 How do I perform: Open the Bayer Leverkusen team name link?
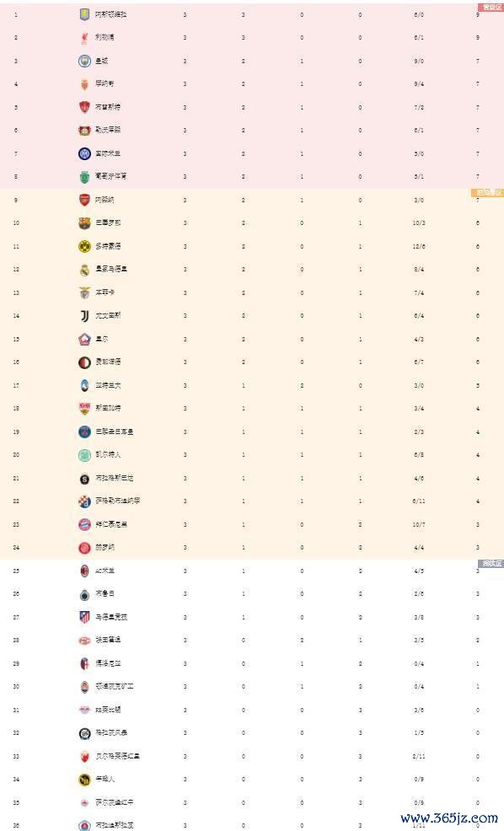point(108,130)
